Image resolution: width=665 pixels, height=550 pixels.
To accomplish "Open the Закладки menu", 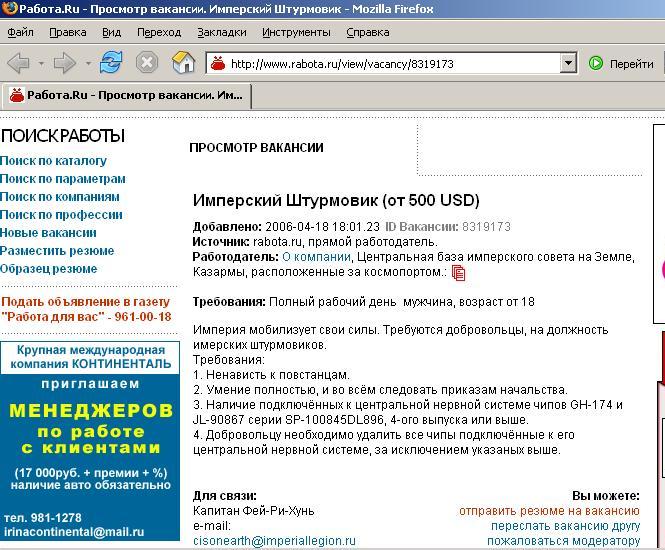I will click(x=221, y=32).
